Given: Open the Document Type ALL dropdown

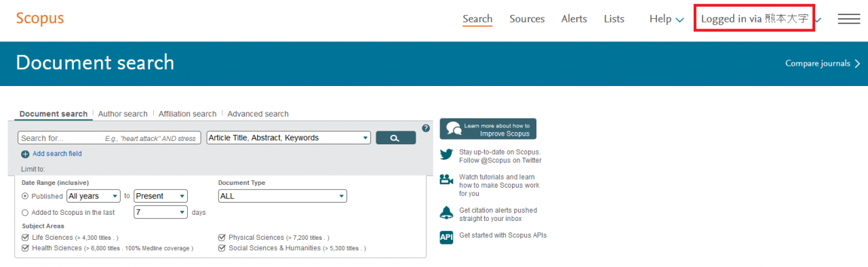Looking at the screenshot, I should tap(283, 196).
